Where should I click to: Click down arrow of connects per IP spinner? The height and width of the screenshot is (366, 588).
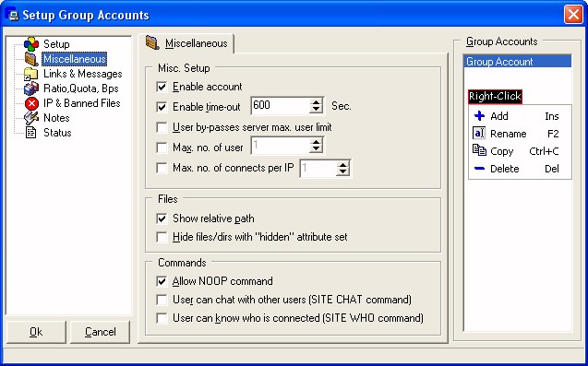click(x=342, y=172)
